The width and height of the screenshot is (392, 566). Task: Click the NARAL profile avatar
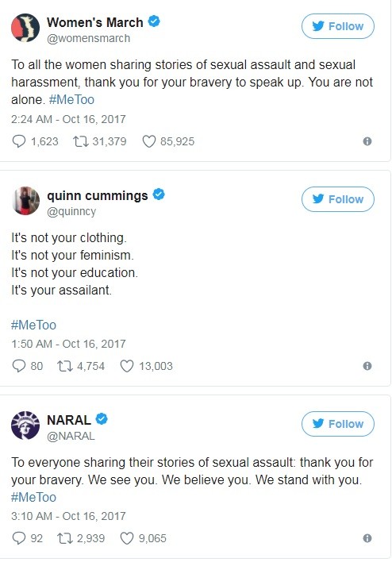[x=25, y=425]
